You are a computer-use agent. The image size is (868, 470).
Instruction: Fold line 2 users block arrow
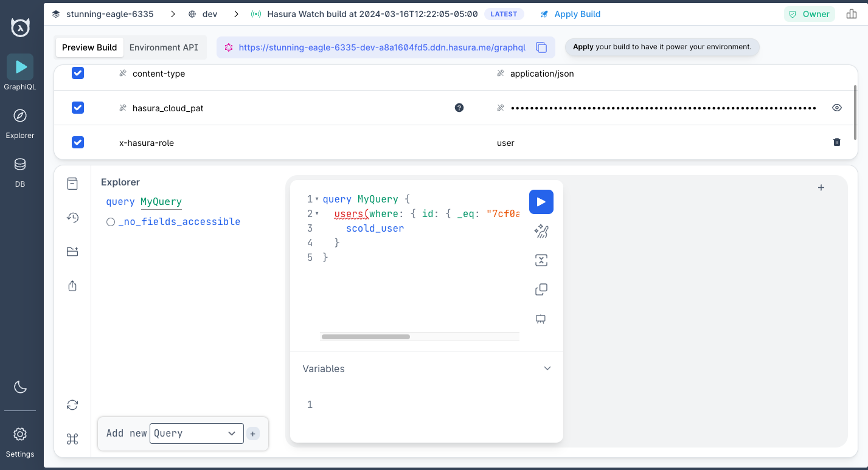click(317, 214)
